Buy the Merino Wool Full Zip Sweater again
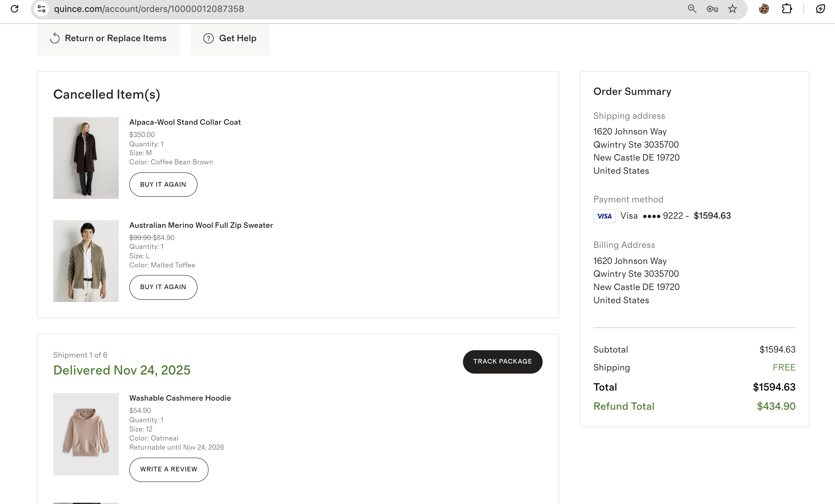Image resolution: width=835 pixels, height=504 pixels. point(163,287)
